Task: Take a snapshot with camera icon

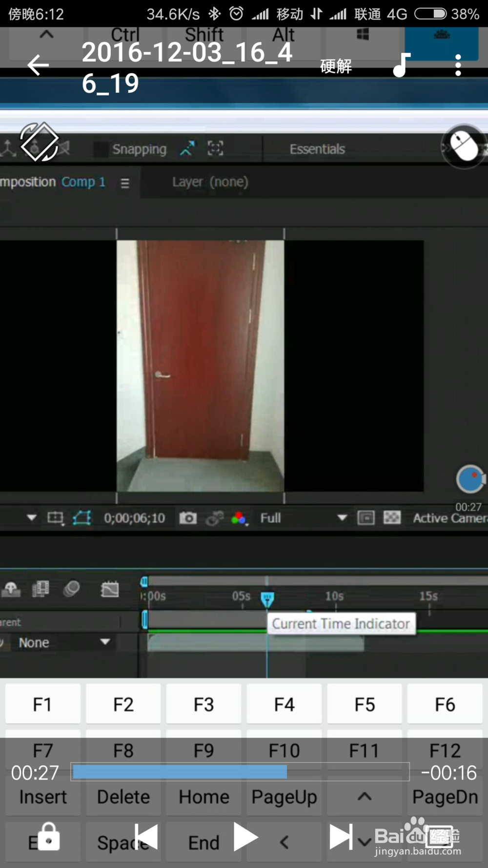Action: 188,517
